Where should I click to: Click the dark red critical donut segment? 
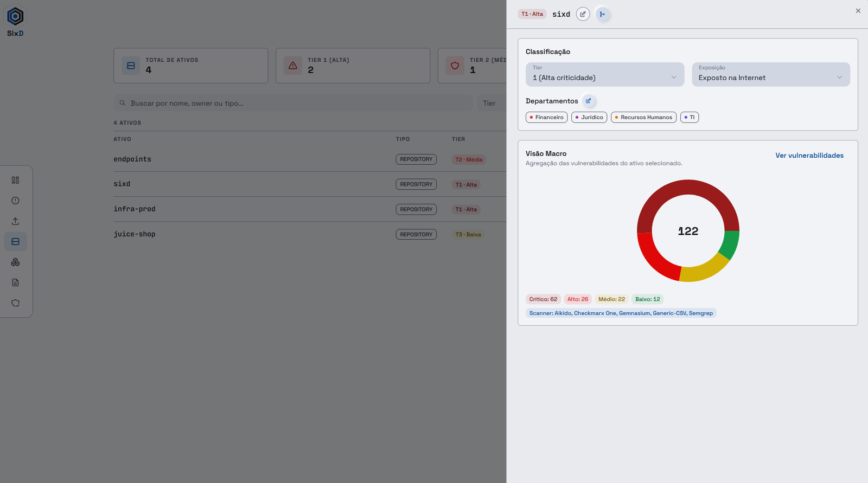click(688, 187)
